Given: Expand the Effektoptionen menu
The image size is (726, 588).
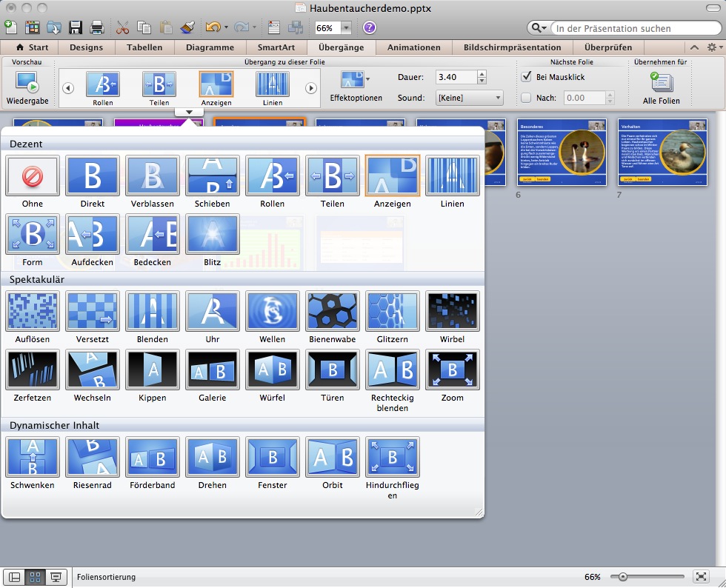Looking at the screenshot, I should [356, 85].
